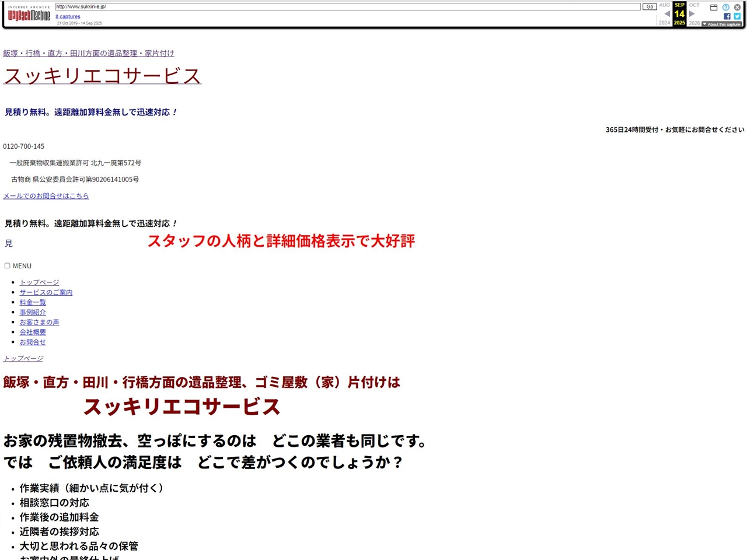Click the スッキリエコサービス site title link

[x=102, y=76]
